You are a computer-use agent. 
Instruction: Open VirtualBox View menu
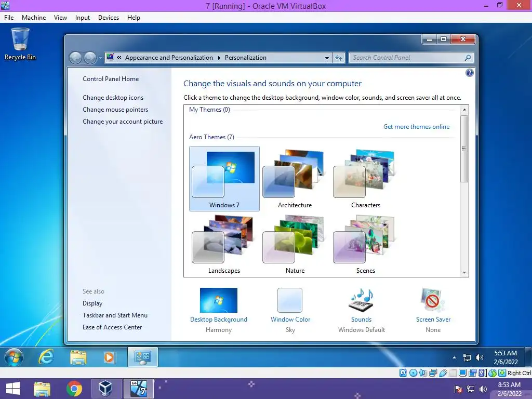click(x=60, y=18)
